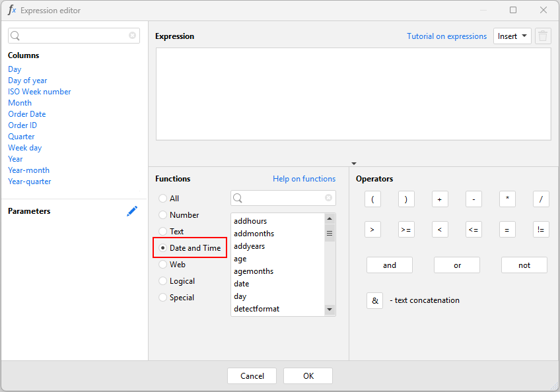Insert the greater-than-or-equal operator

[x=406, y=230]
